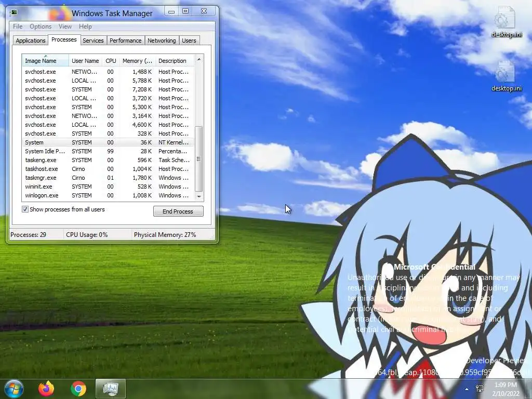Screen dimensions: 532x399
Task: Switch to the Users tab
Action: (189, 41)
